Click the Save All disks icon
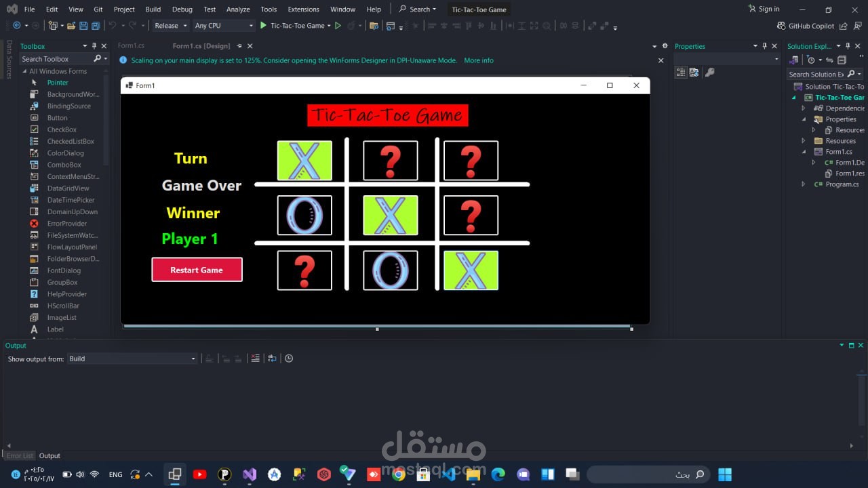The height and width of the screenshot is (488, 868). pos(96,26)
